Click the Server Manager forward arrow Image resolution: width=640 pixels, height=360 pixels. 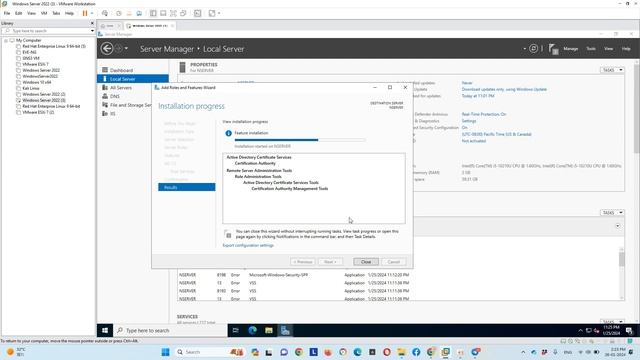pos(118,49)
